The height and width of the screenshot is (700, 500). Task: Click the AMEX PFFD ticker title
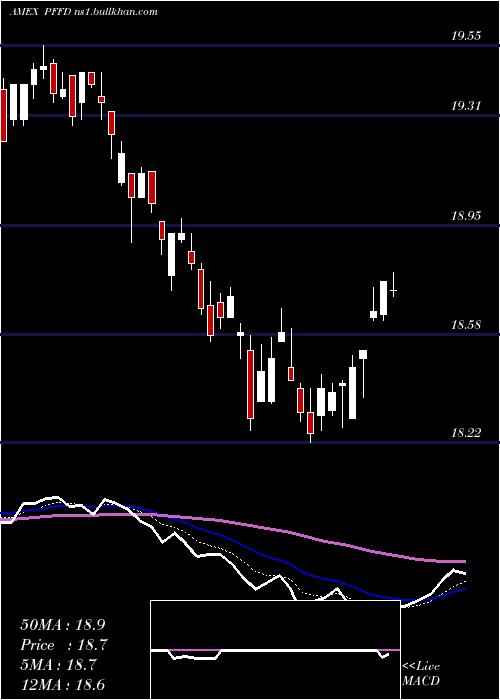[40, 12]
